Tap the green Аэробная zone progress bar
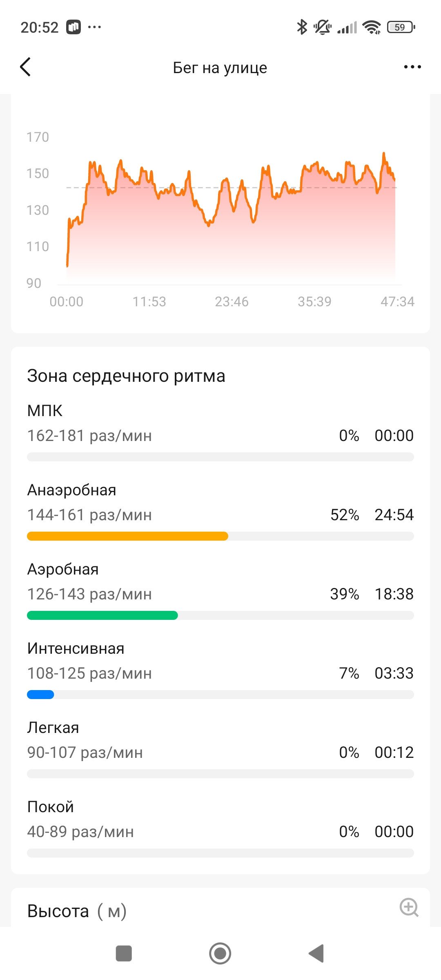Image resolution: width=441 pixels, height=980 pixels. tap(102, 615)
